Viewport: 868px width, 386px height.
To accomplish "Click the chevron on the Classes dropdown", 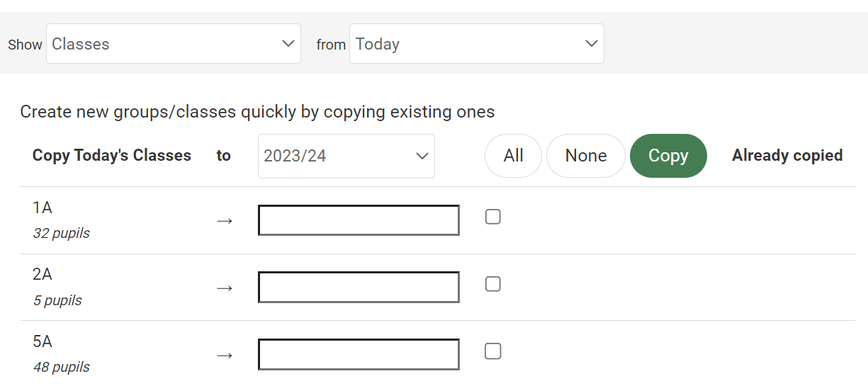I will tap(288, 44).
